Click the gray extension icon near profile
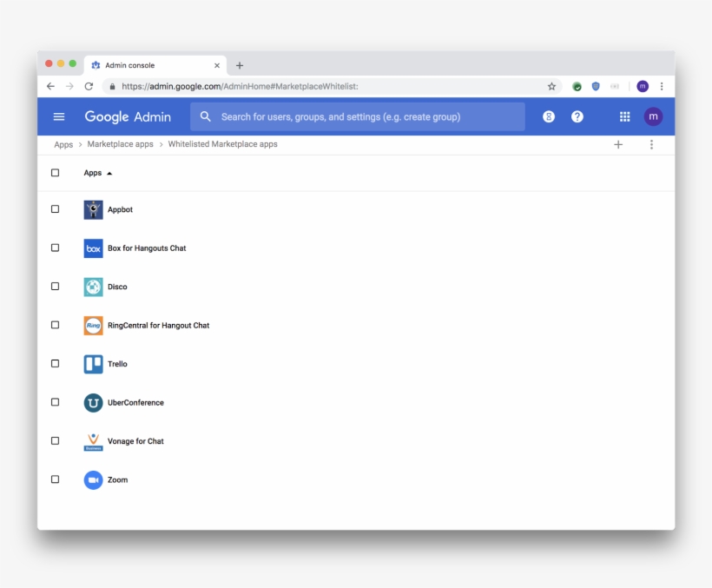Image resolution: width=712 pixels, height=588 pixels. [615, 86]
